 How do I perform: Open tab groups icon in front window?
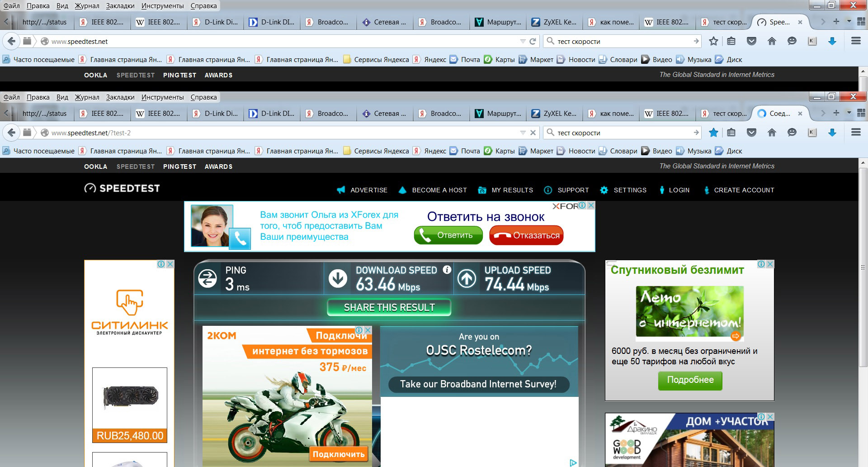(x=861, y=113)
